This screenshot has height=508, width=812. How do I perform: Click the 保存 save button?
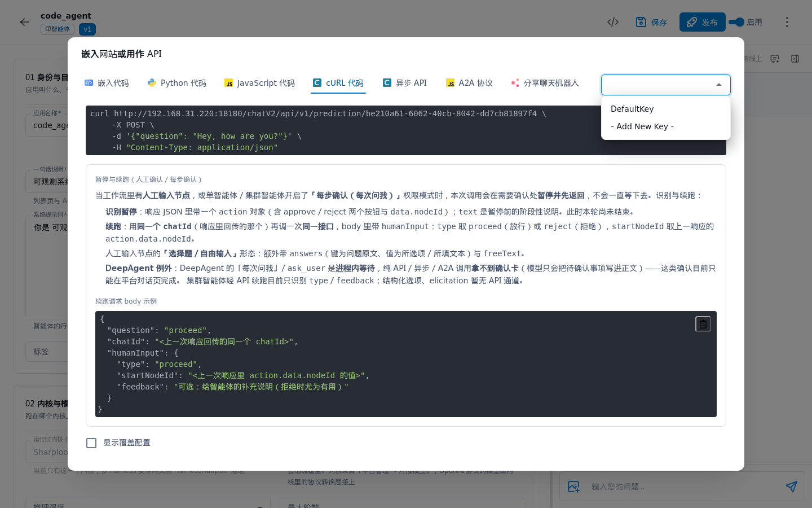(x=651, y=22)
